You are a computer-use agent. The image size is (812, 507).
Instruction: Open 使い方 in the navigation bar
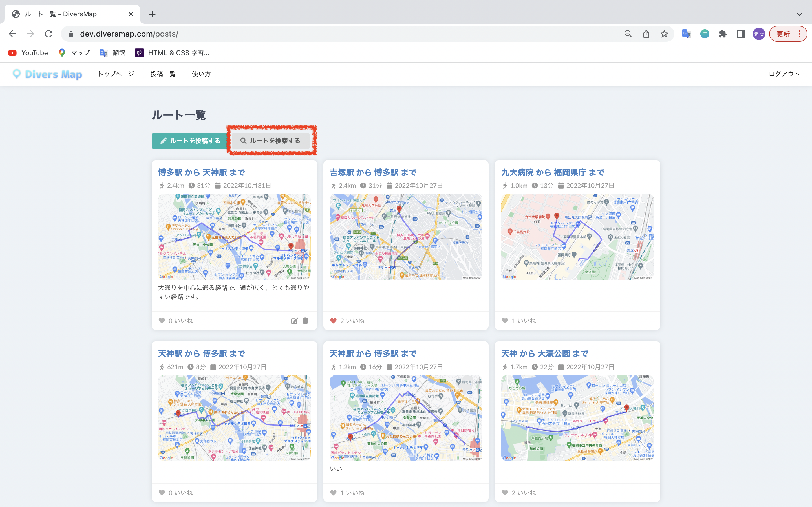(201, 74)
